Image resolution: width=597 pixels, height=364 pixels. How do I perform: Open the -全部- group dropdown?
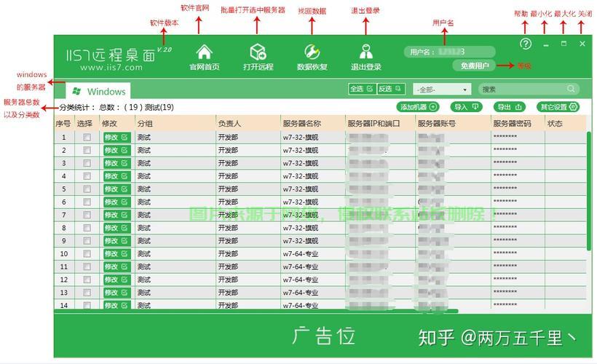[442, 90]
